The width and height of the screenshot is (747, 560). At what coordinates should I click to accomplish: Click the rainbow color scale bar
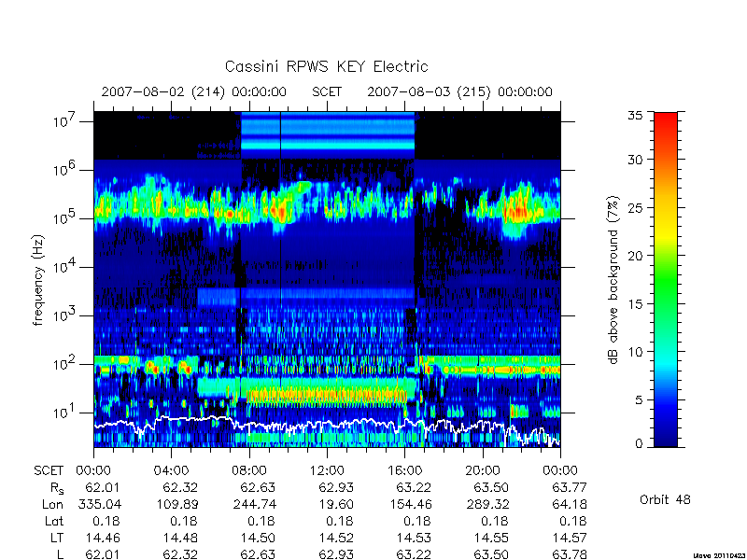click(666, 279)
